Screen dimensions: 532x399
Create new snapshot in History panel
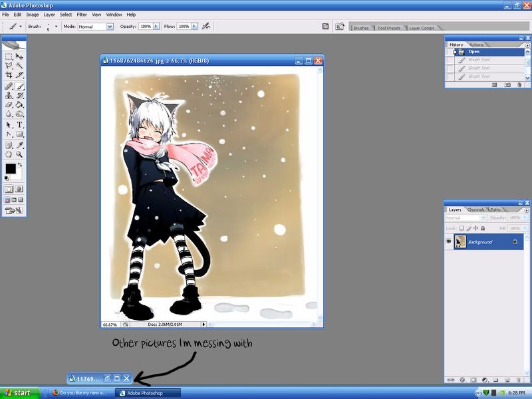pyautogui.click(x=507, y=85)
